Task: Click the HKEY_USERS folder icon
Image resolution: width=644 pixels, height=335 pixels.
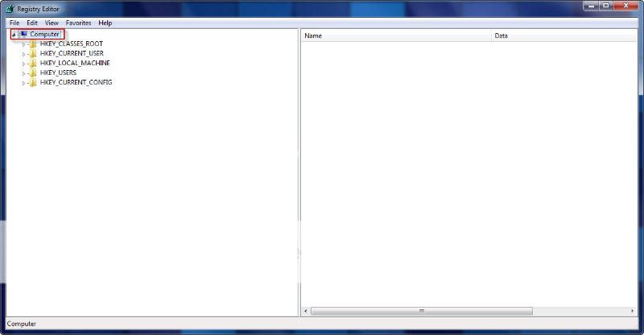Action: 33,72
